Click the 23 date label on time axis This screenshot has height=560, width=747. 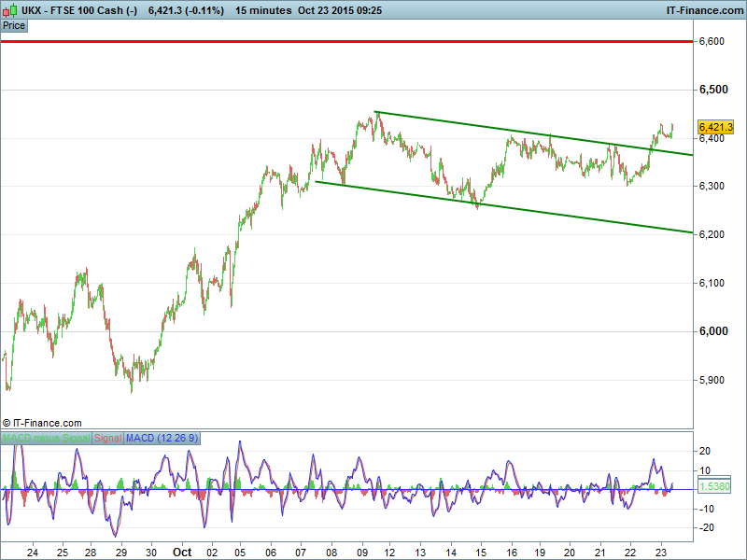(660, 552)
